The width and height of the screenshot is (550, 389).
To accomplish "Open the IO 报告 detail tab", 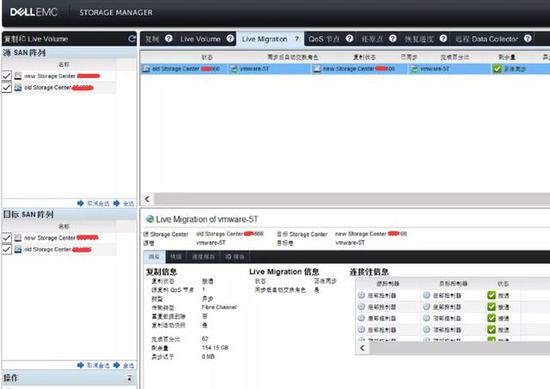I will pos(235,257).
